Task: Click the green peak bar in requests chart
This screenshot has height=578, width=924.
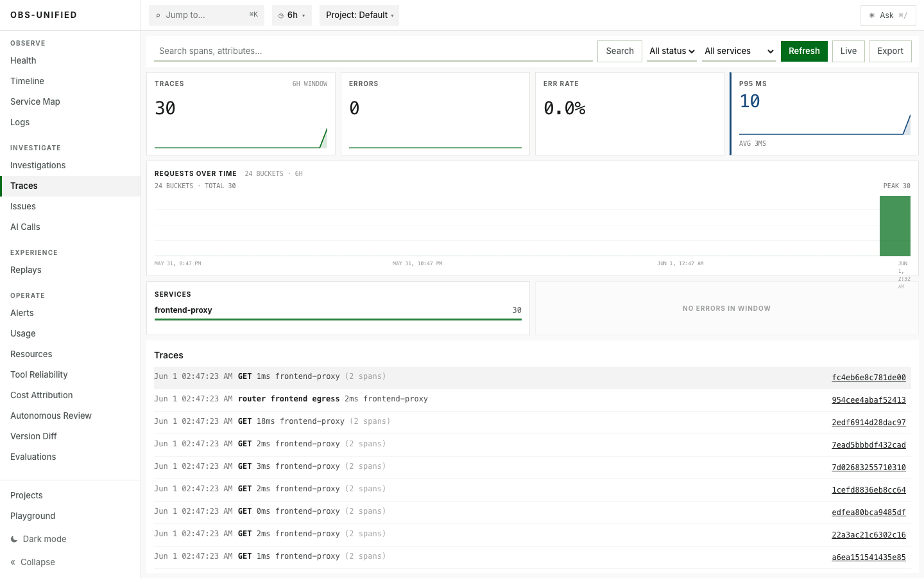Action: coord(895,226)
